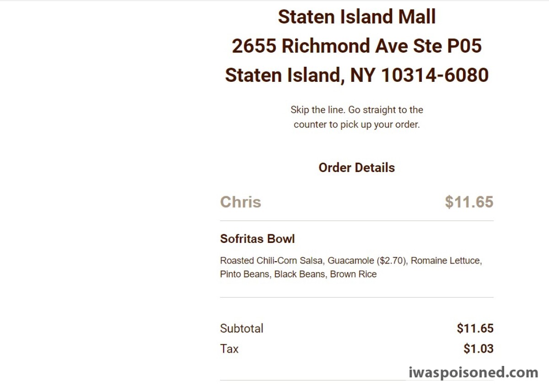Viewport: 549px width, 392px height.
Task: Click the counter pick up order text
Action: pyautogui.click(x=356, y=124)
